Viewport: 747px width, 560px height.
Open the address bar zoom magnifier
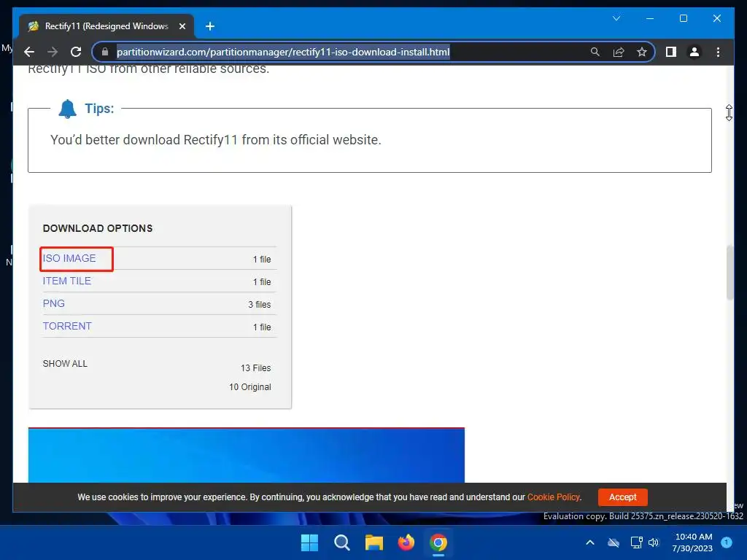pyautogui.click(x=595, y=52)
